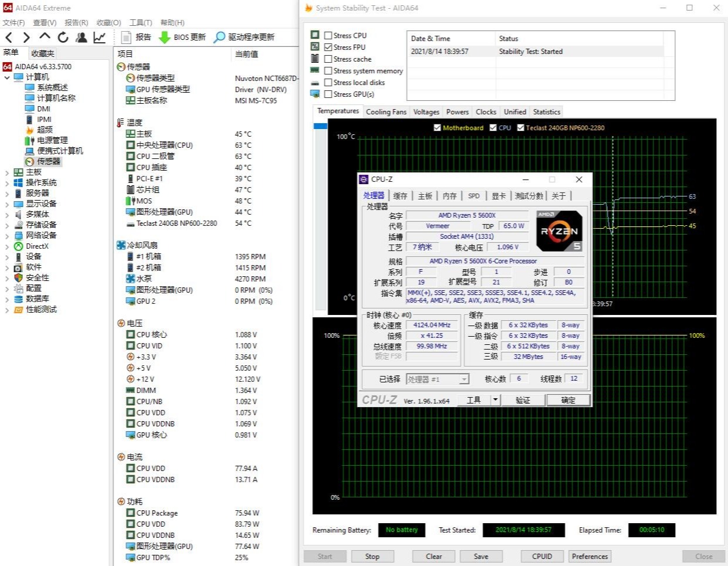Open the line graph icon in toolbar
The width and height of the screenshot is (728, 566).
100,38
